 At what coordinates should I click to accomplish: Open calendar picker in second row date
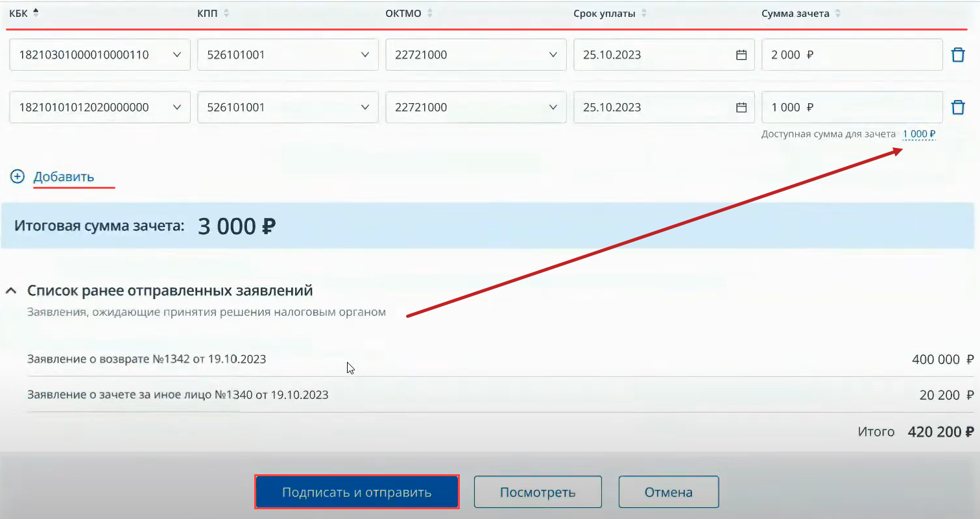741,108
